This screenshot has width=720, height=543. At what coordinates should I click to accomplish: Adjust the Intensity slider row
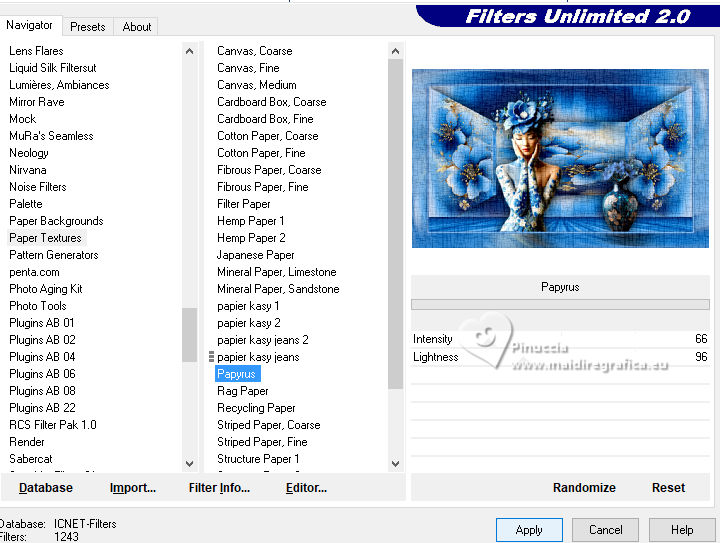coord(560,339)
